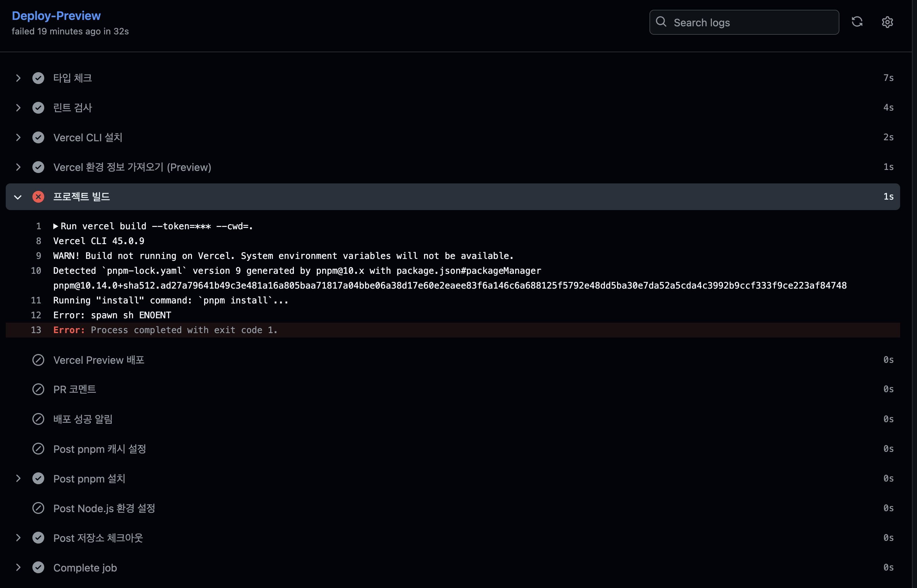Viewport: 917px width, 588px height.
Task: Click skipped icon beside 배포 성공 알림
Action: (38, 419)
